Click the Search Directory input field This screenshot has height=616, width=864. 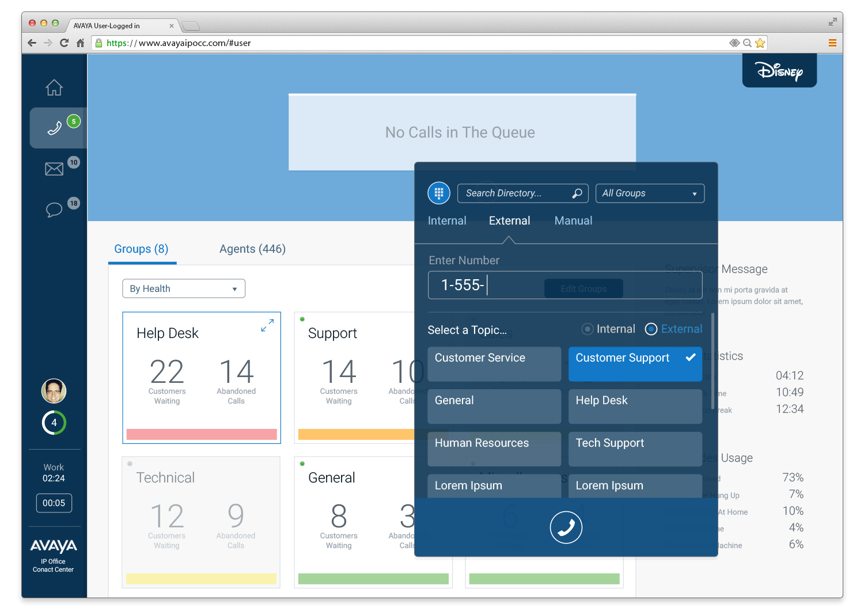(x=522, y=193)
